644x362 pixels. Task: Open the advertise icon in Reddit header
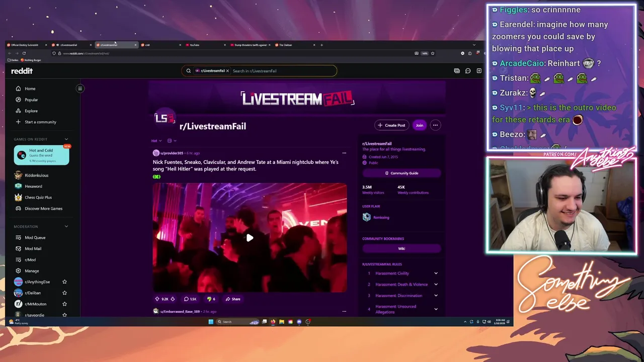tap(457, 71)
